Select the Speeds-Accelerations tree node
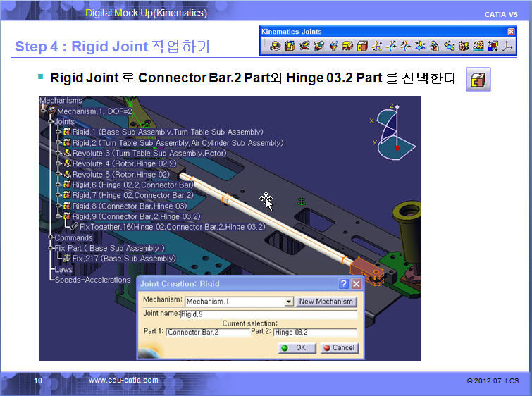This screenshot has width=532, height=396. tap(92, 280)
